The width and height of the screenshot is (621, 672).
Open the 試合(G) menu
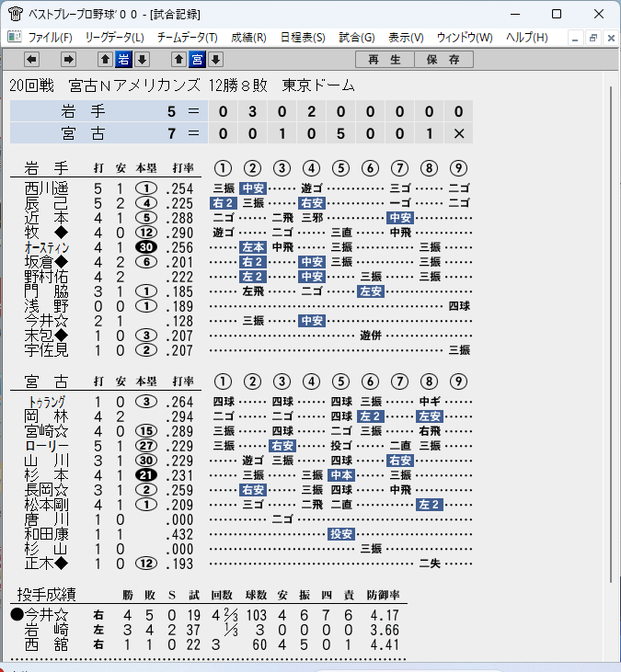click(357, 38)
